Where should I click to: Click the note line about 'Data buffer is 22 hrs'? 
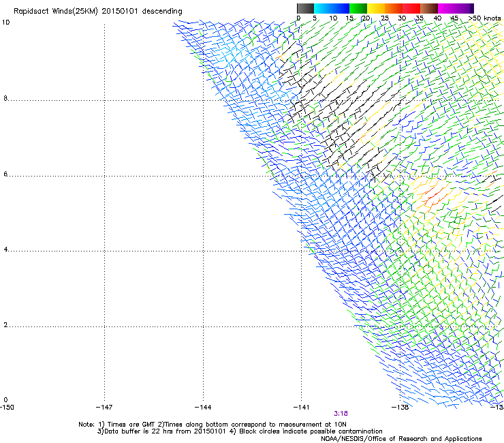pyautogui.click(x=240, y=431)
